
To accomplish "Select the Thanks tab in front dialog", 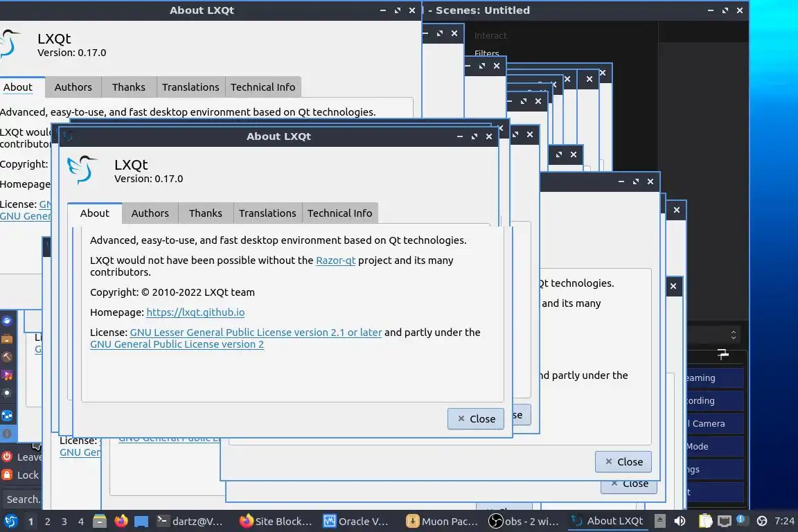I will click(x=206, y=213).
